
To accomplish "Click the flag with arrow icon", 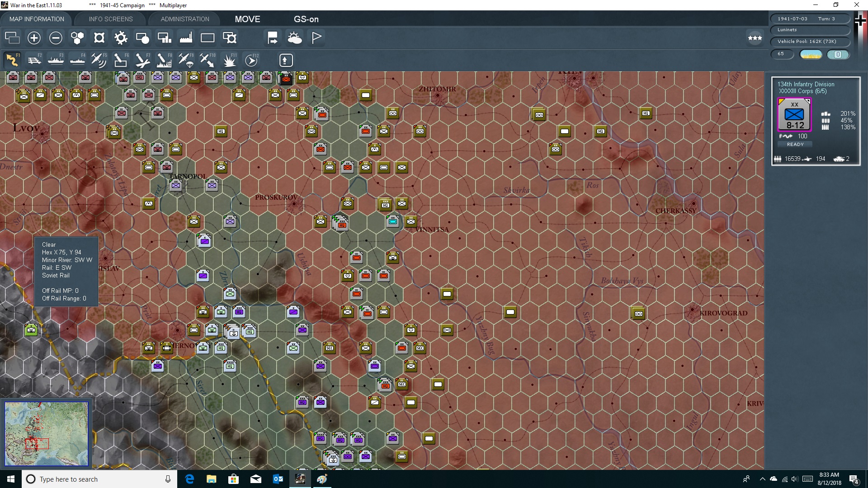I will [x=273, y=38].
